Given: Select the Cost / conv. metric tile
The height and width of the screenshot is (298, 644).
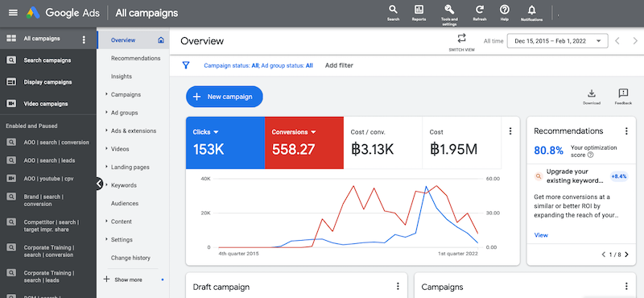Looking at the screenshot, I should click(383, 143).
